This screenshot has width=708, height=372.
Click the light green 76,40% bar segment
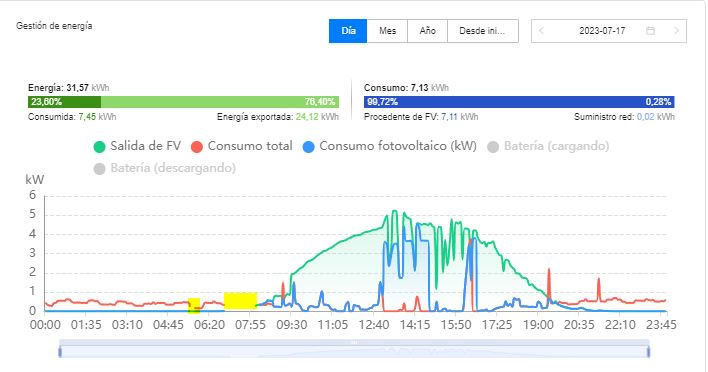click(220, 102)
